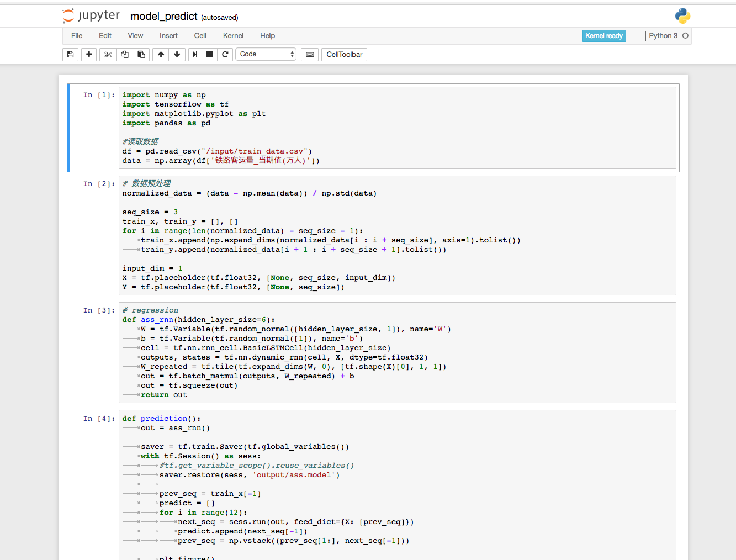Interrupt the kernel with the stop icon
This screenshot has width=736, height=560.
click(210, 55)
